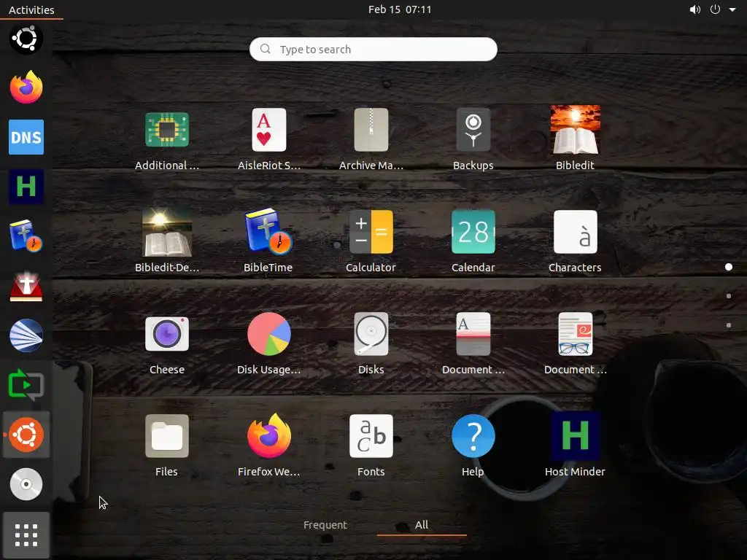Launch Disk Usage Analyzer
This screenshot has width=747, height=560.
pos(268,343)
